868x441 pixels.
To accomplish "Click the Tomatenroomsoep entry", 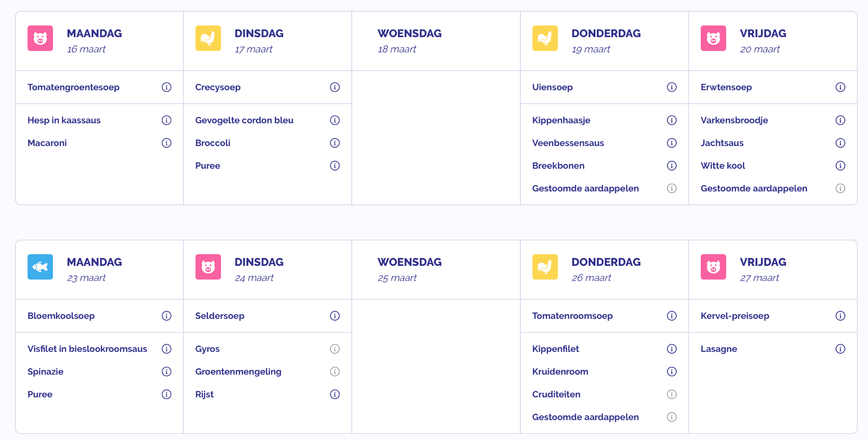I will click(572, 316).
